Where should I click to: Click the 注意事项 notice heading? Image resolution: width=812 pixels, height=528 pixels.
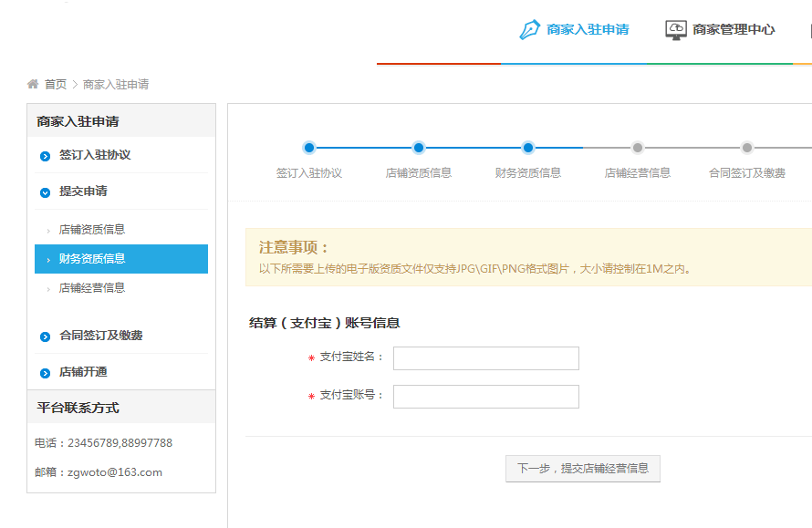click(294, 247)
